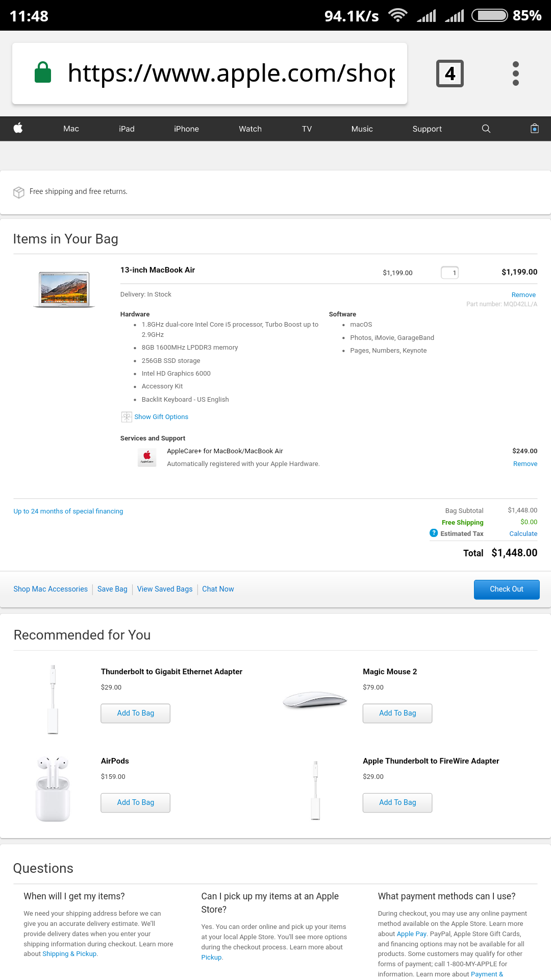Image resolution: width=551 pixels, height=980 pixels.
Task: Tap the green padlock security icon
Action: click(x=43, y=72)
